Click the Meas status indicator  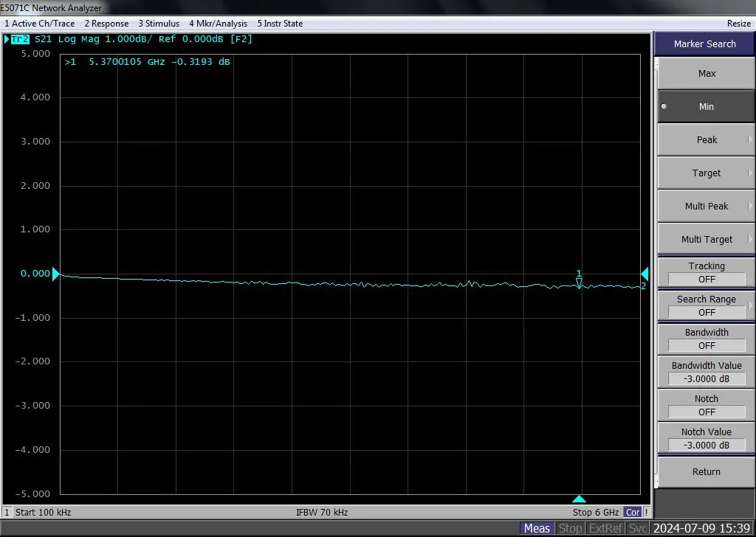(x=537, y=528)
